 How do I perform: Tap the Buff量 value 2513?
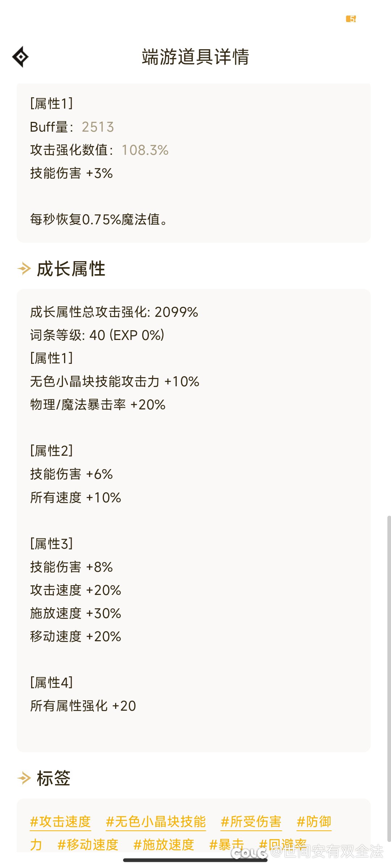(x=98, y=127)
